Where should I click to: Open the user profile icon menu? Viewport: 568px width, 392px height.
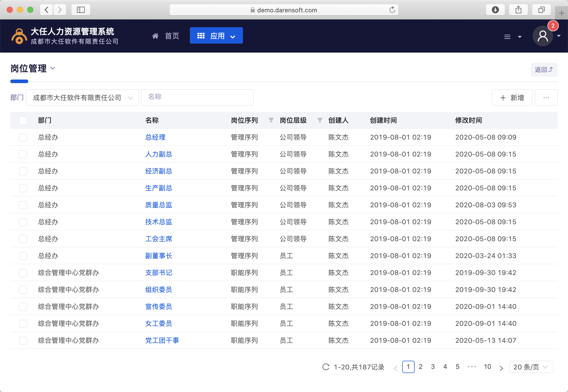point(543,36)
